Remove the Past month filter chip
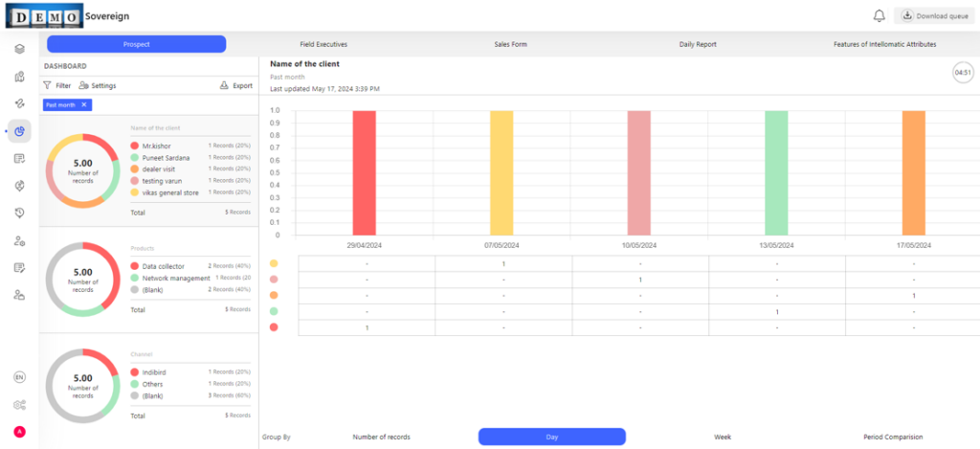 point(84,105)
